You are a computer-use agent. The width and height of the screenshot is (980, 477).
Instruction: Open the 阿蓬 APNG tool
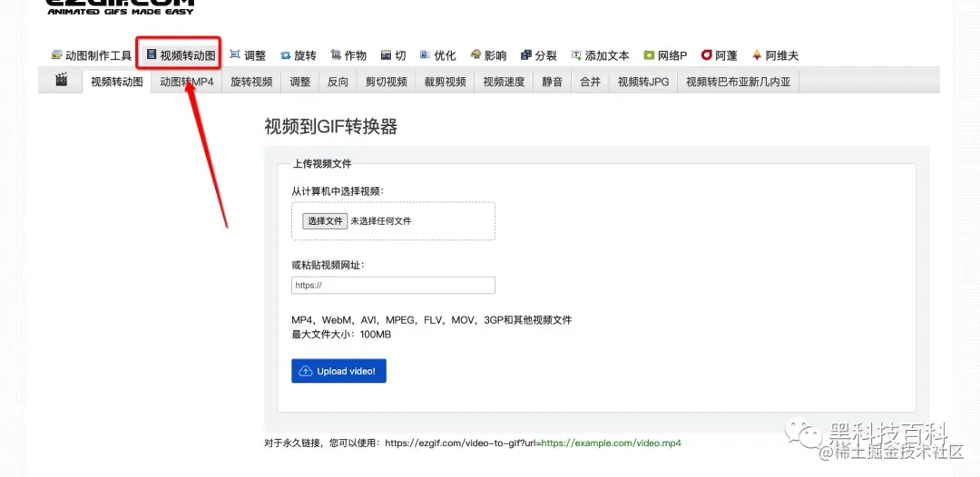[x=720, y=55]
